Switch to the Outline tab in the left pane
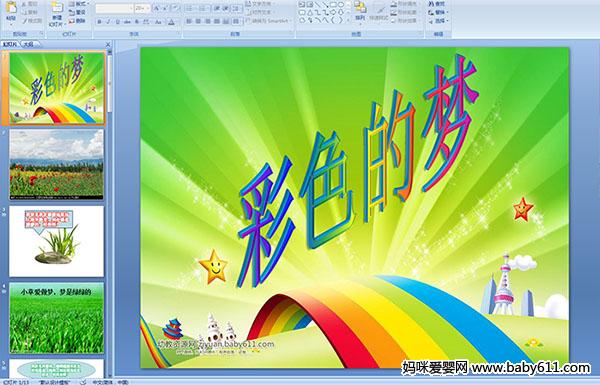This screenshot has height=385, width=600. coord(29,44)
